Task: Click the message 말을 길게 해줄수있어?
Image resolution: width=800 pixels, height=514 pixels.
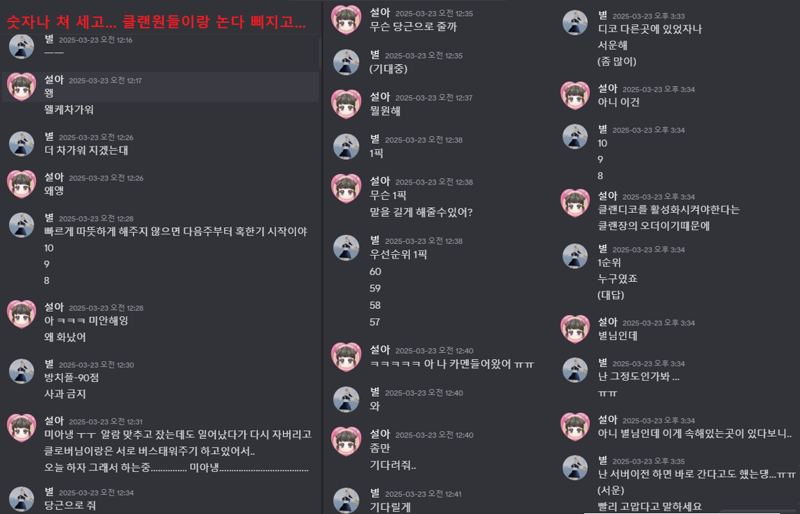Action: click(x=421, y=212)
